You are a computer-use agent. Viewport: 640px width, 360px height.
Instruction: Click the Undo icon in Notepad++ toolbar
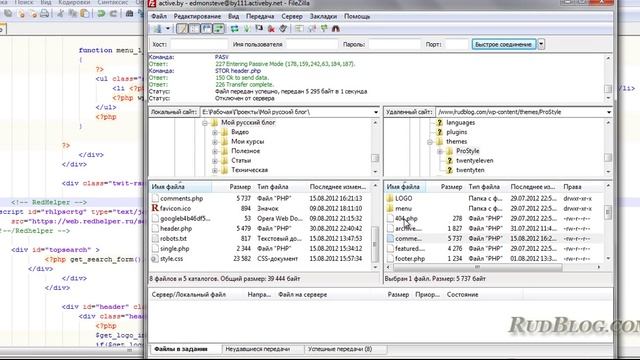click(101, 13)
